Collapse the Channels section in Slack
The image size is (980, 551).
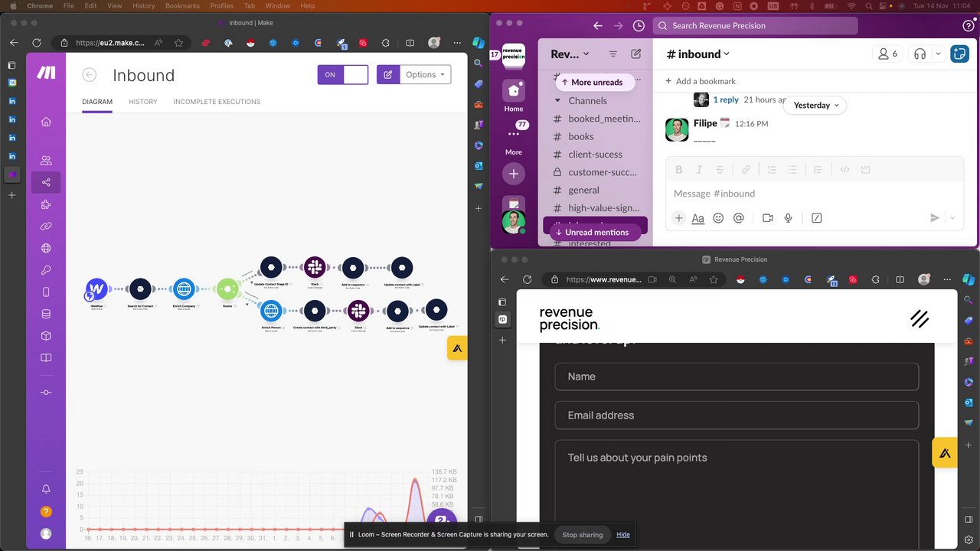point(558,100)
